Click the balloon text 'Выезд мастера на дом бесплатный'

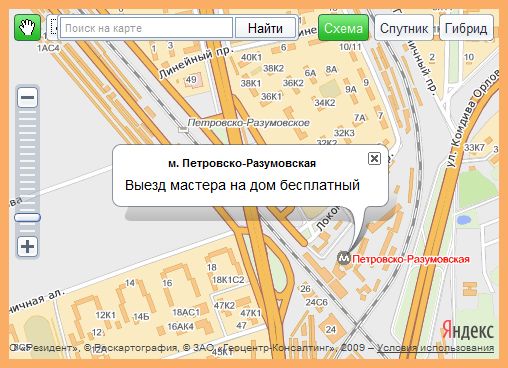tap(242, 185)
